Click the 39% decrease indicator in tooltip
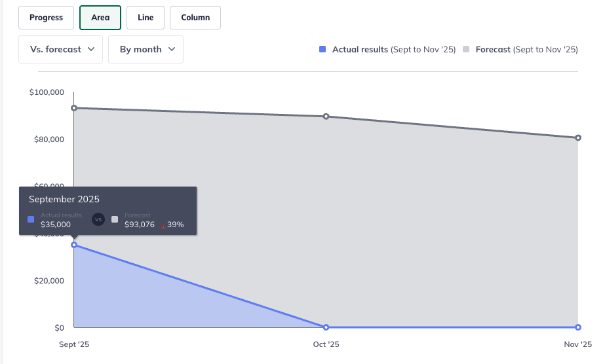This screenshot has height=364, width=605. point(172,225)
